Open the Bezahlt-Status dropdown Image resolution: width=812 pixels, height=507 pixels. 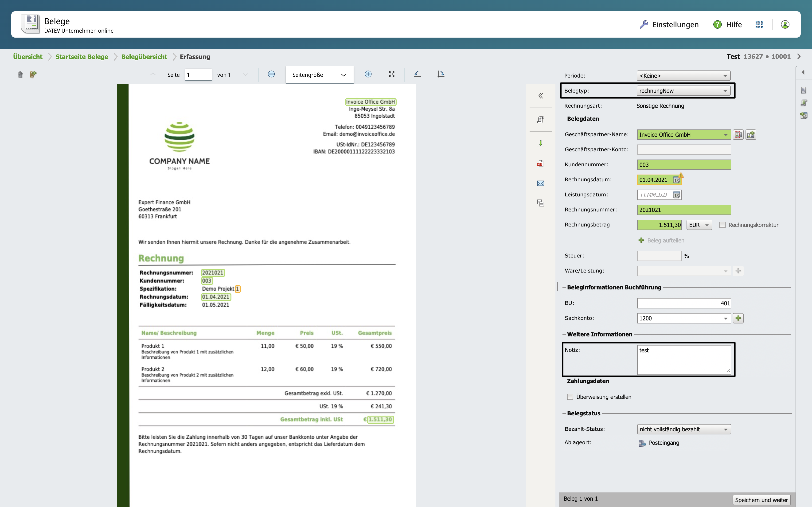(x=683, y=429)
